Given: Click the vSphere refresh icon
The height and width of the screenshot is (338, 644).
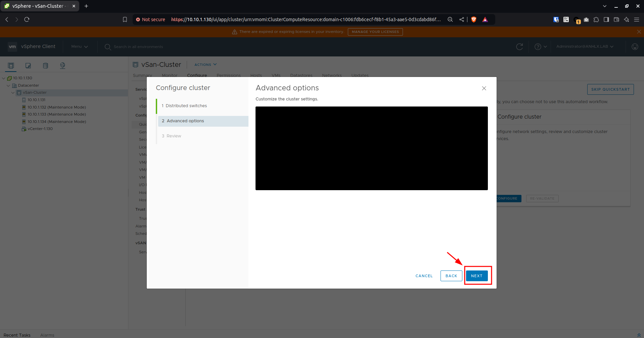Looking at the screenshot, I should (x=519, y=47).
